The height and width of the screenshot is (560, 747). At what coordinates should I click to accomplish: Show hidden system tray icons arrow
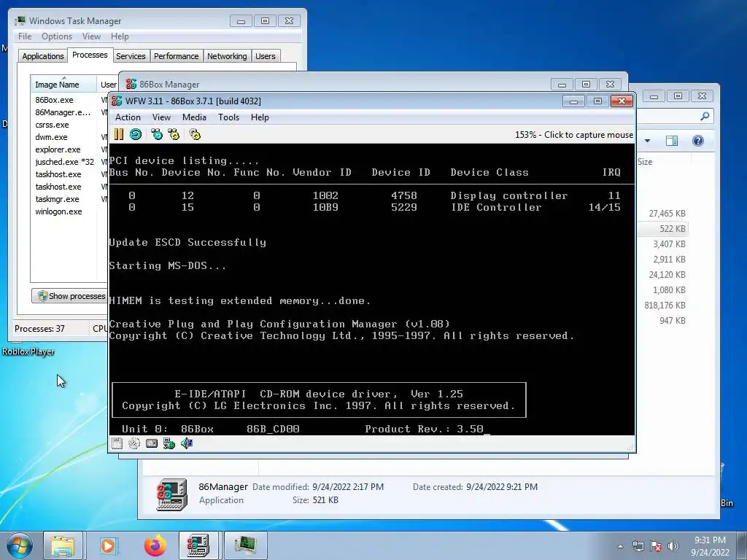point(620,546)
